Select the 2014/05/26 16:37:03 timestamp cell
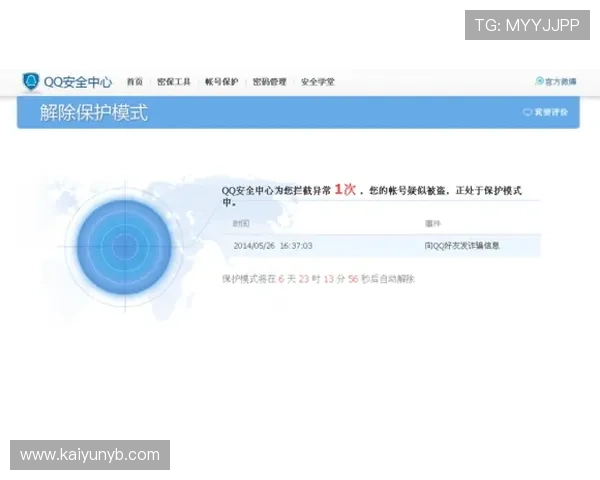Screen dimensions: 600x480 click(273, 246)
